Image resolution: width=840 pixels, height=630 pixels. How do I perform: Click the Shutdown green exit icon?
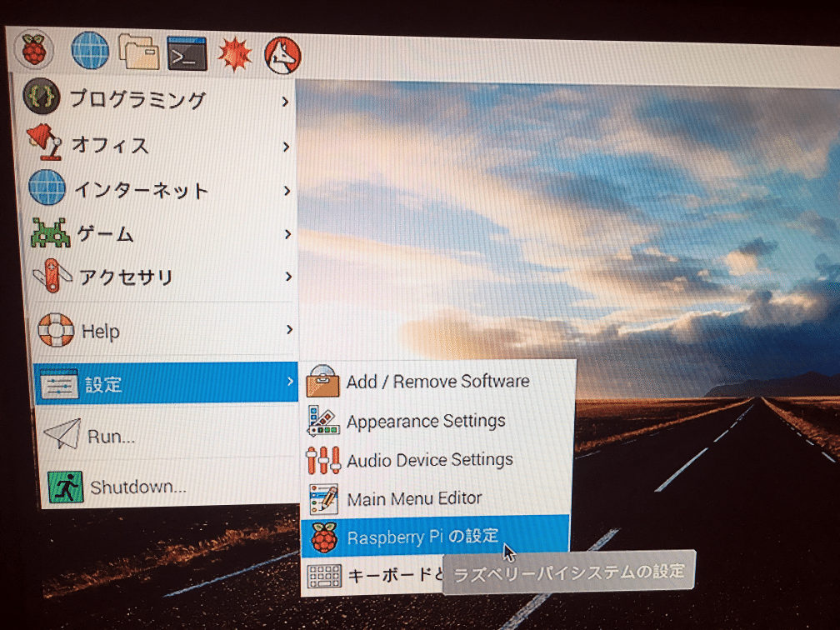click(x=65, y=487)
